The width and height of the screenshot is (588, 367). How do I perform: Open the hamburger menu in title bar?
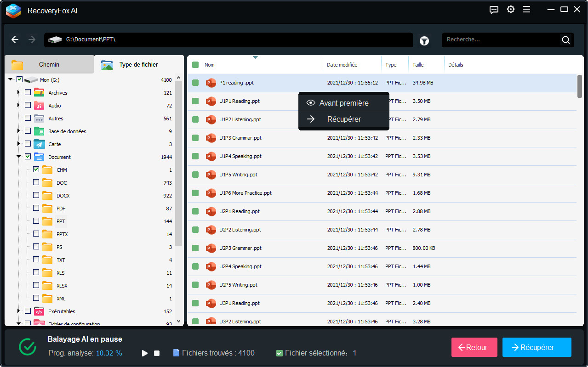click(x=526, y=9)
